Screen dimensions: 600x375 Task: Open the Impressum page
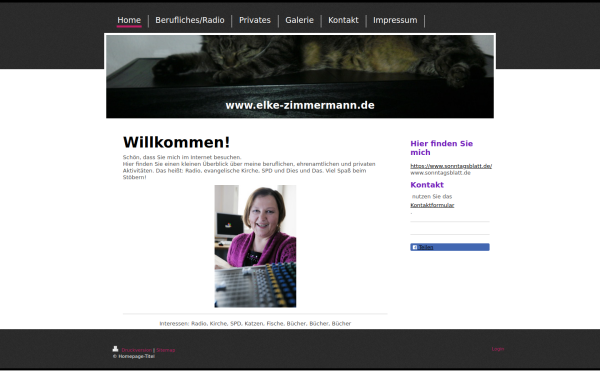click(x=395, y=20)
